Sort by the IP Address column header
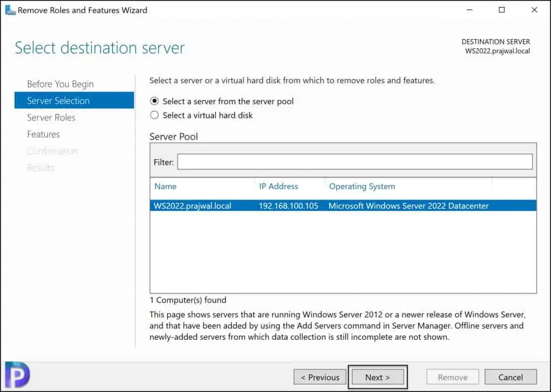 pos(278,186)
